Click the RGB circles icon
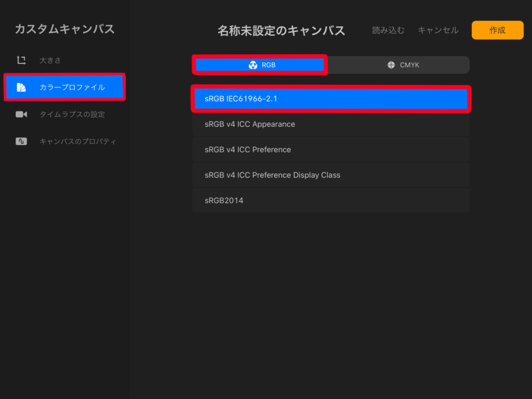532x399 pixels. click(253, 65)
